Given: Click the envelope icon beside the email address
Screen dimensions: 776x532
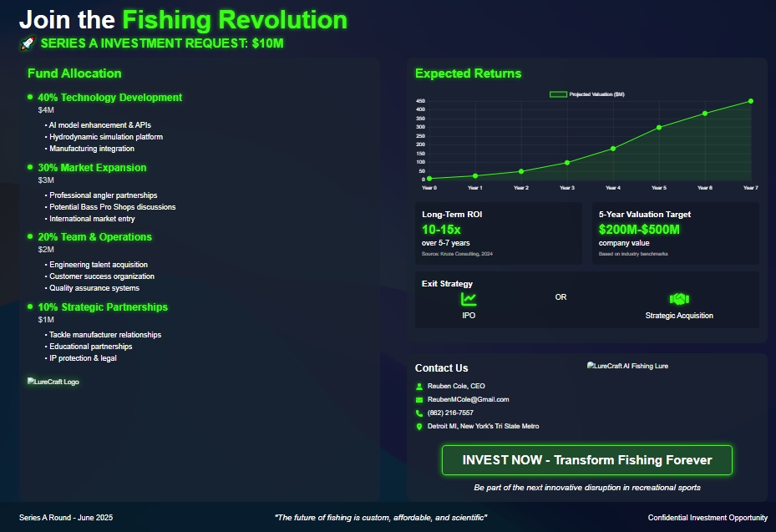Looking at the screenshot, I should 419,400.
